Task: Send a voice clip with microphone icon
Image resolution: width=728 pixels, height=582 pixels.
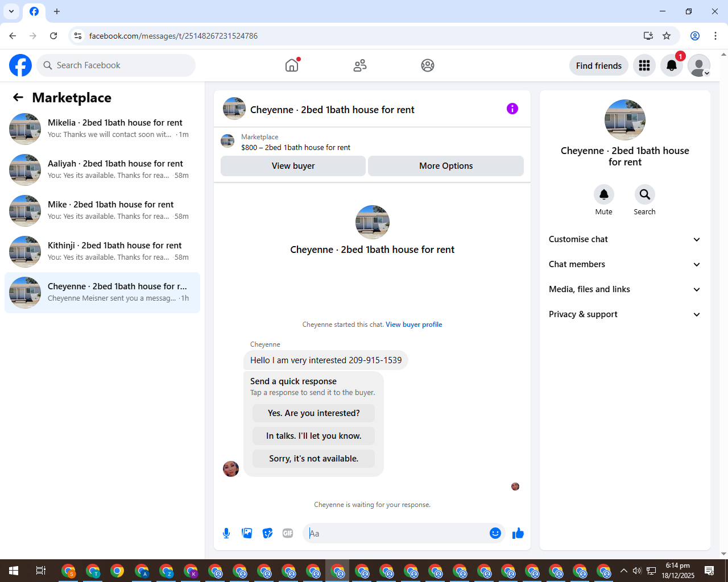Action: (x=226, y=533)
